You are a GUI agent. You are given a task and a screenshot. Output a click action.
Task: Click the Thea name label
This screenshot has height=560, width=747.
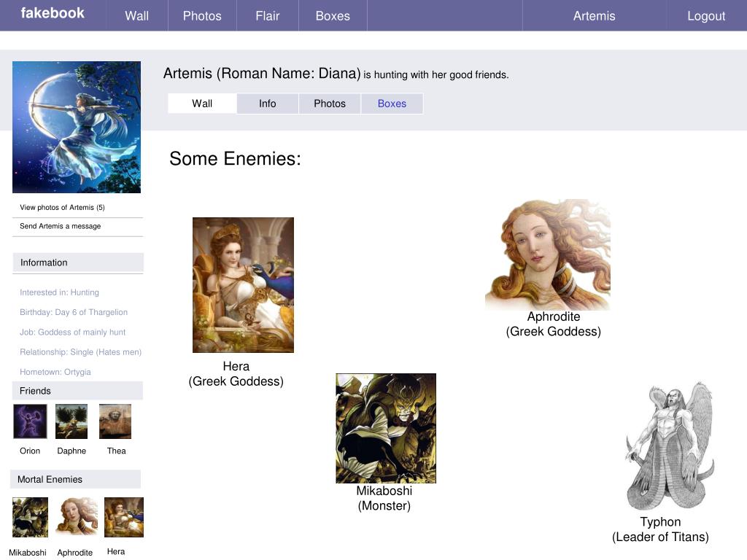(116, 451)
